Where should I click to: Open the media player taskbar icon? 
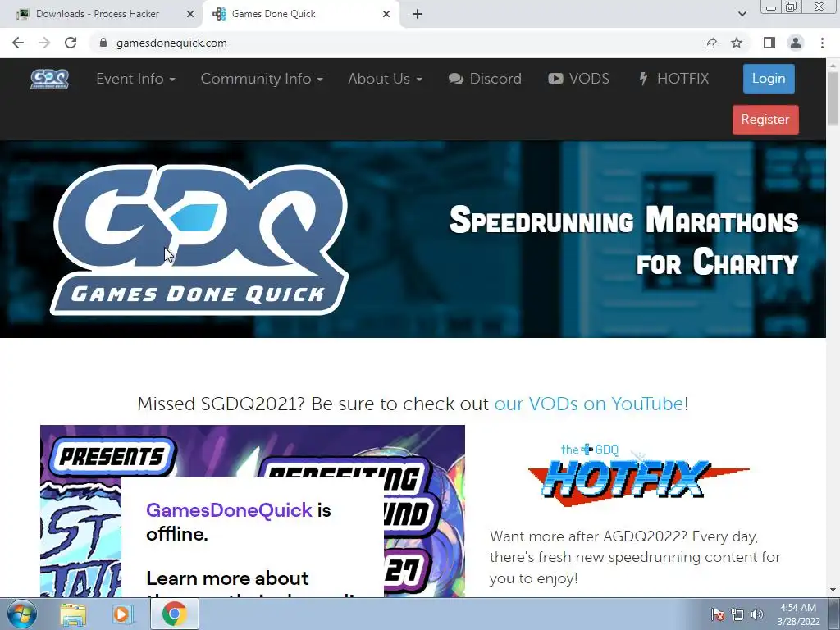[123, 614]
